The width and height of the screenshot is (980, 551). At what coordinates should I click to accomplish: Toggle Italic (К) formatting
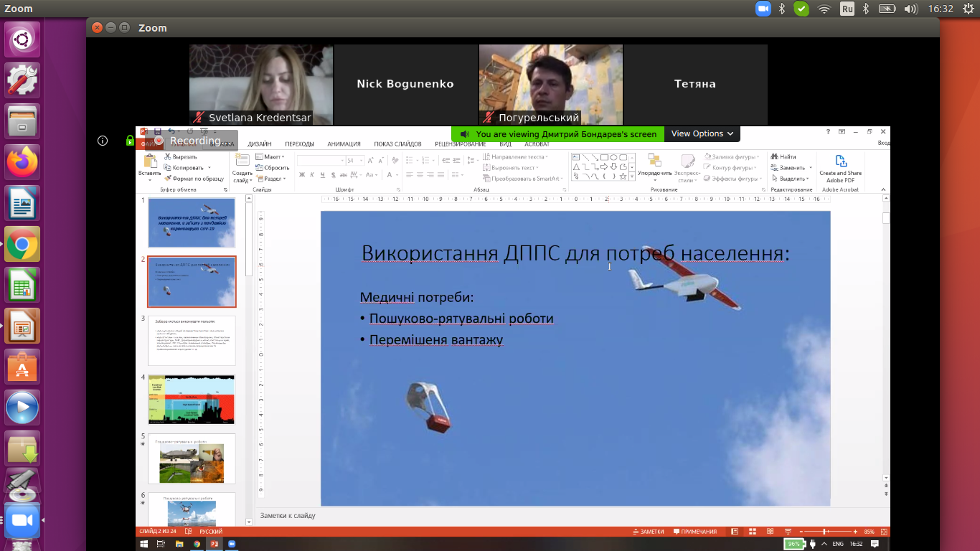click(x=312, y=174)
